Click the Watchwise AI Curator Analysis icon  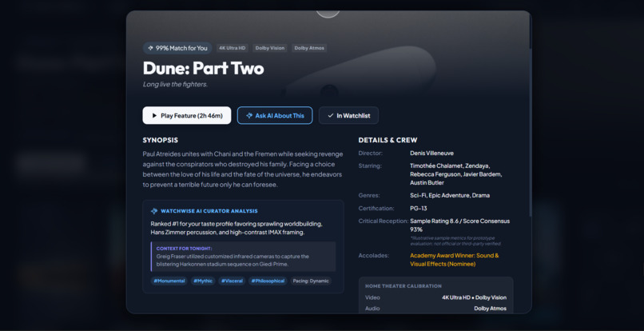(154, 211)
